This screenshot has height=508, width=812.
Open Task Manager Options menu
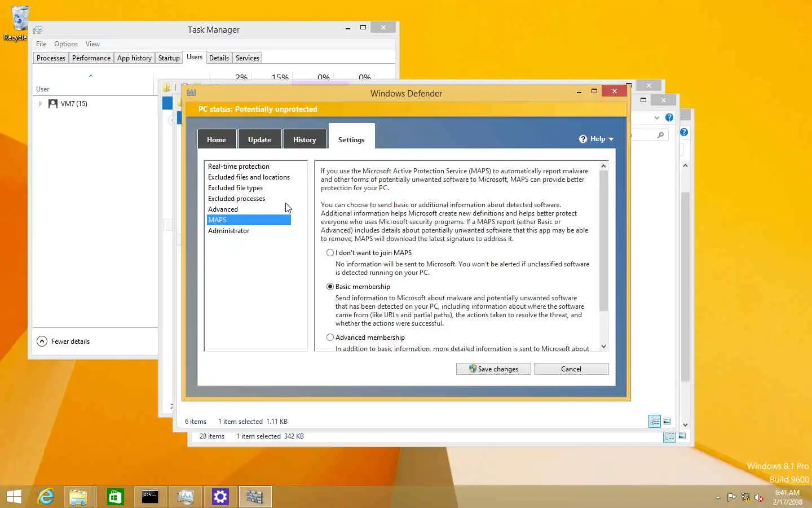point(66,44)
